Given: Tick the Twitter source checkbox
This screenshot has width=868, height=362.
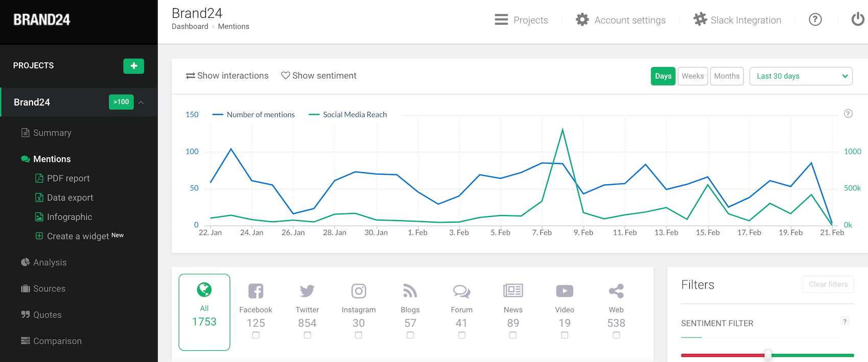Looking at the screenshot, I should [x=307, y=335].
